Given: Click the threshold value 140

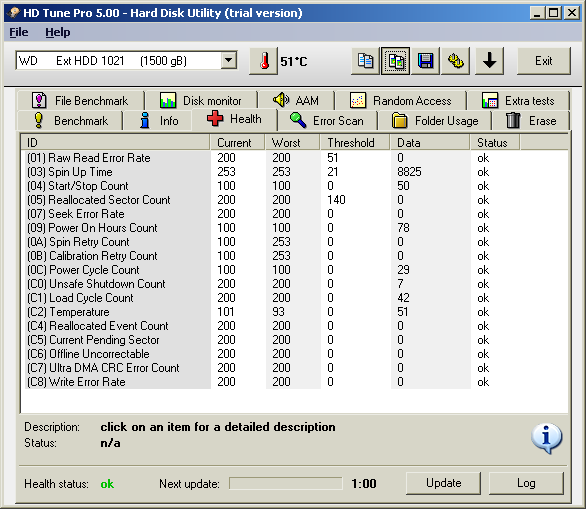Looking at the screenshot, I should 336,200.
